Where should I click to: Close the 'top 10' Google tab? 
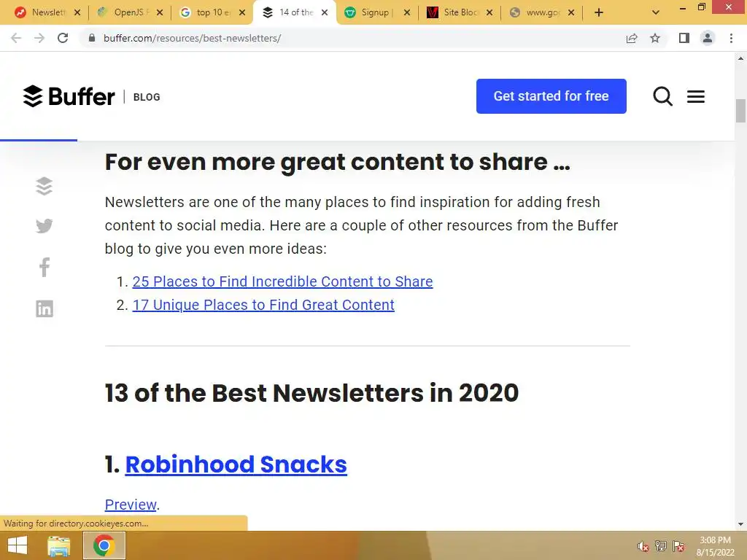(x=242, y=13)
